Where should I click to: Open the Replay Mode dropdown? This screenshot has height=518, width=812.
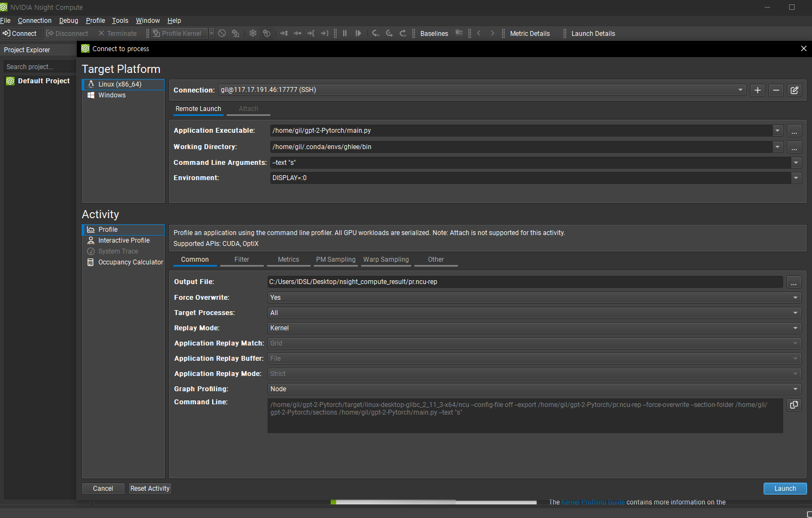click(535, 328)
